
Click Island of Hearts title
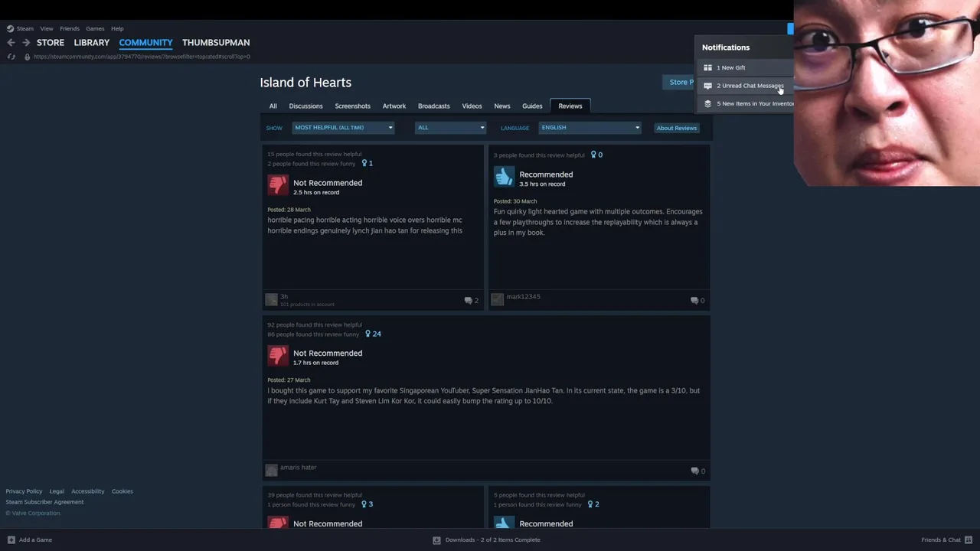point(305,83)
